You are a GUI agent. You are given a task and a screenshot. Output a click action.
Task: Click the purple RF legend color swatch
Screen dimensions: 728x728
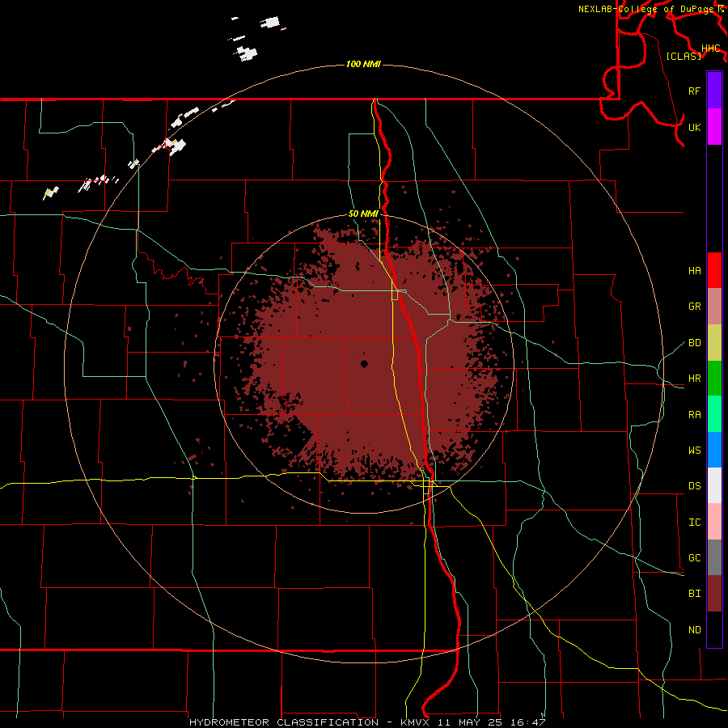[714, 90]
